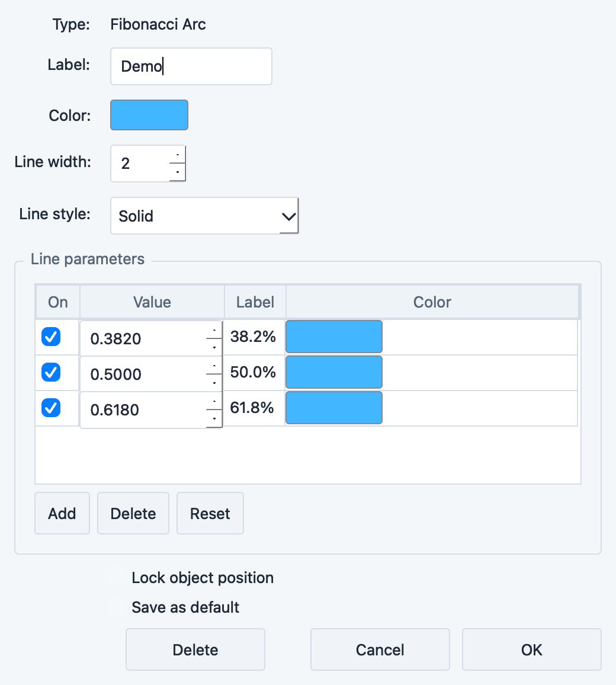Click the Delete button beside Cancel
Viewport: 616px width, 685px height.
pyautogui.click(x=195, y=649)
